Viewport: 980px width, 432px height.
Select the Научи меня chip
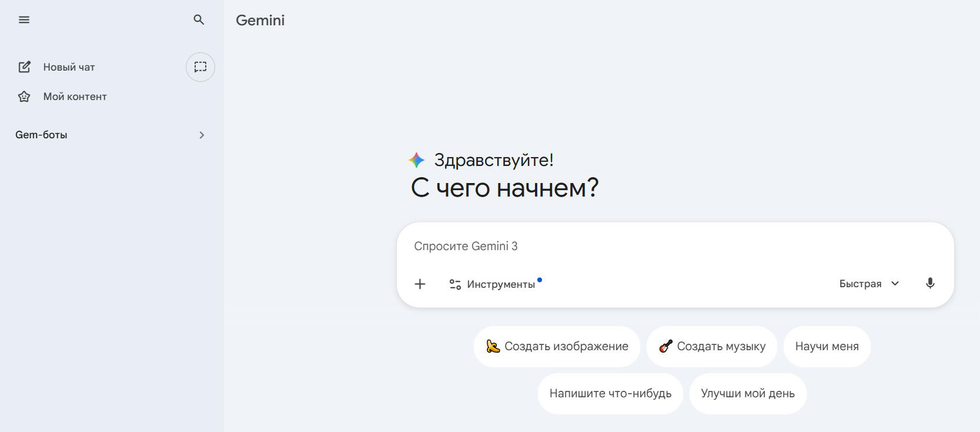click(827, 346)
